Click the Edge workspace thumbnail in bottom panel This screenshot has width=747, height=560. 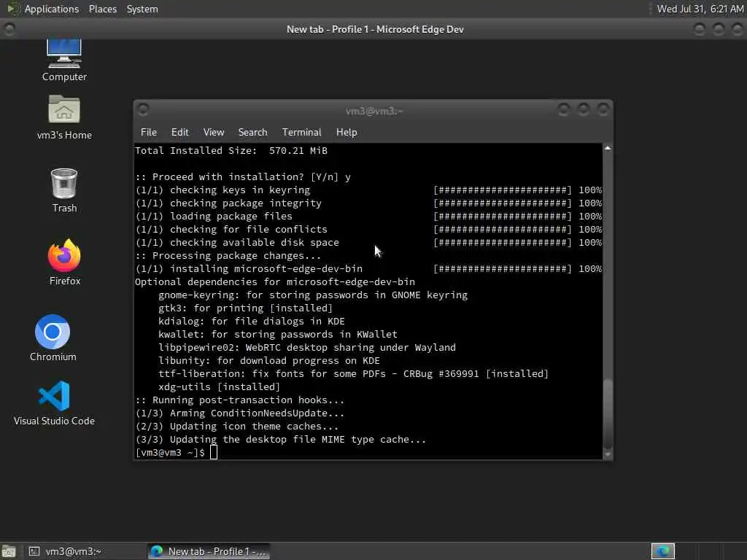point(662,551)
